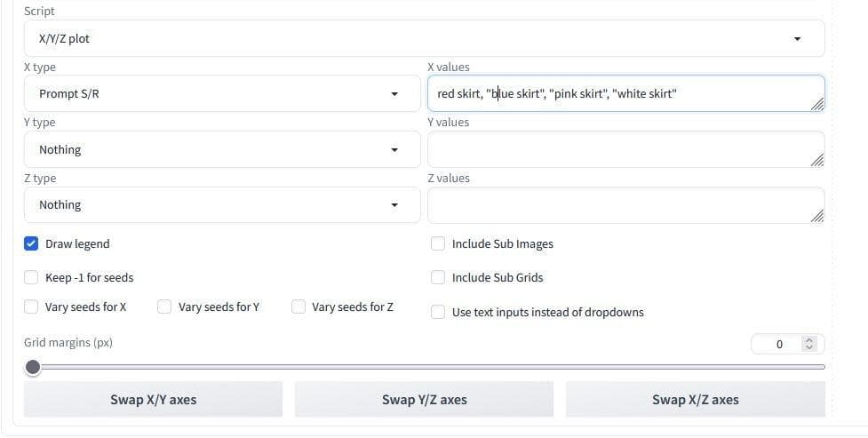Screen dimensions: 868x438
Task: Focus the empty Y values text box
Action: point(622,149)
